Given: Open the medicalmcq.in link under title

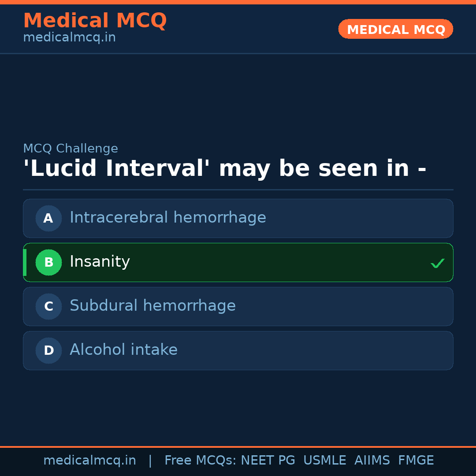Looking at the screenshot, I should coord(69,38).
